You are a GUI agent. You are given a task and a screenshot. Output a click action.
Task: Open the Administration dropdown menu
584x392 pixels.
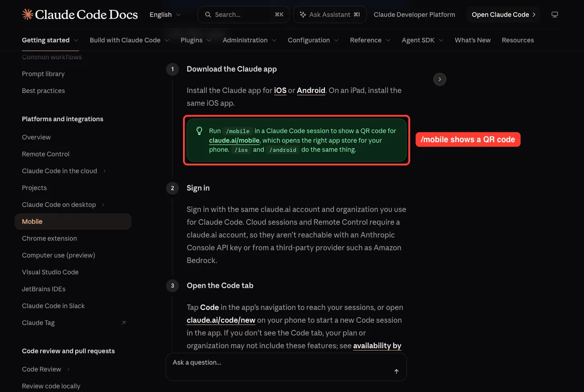click(x=250, y=40)
